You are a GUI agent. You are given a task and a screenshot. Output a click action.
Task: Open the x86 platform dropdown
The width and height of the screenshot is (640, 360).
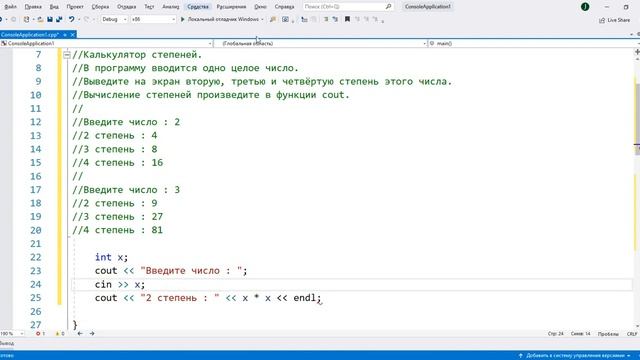click(x=153, y=19)
